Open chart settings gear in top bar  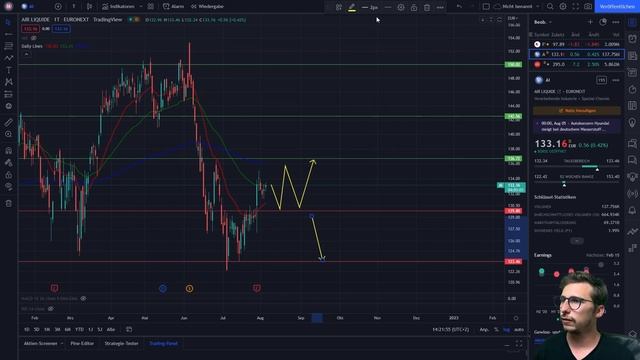point(563,7)
